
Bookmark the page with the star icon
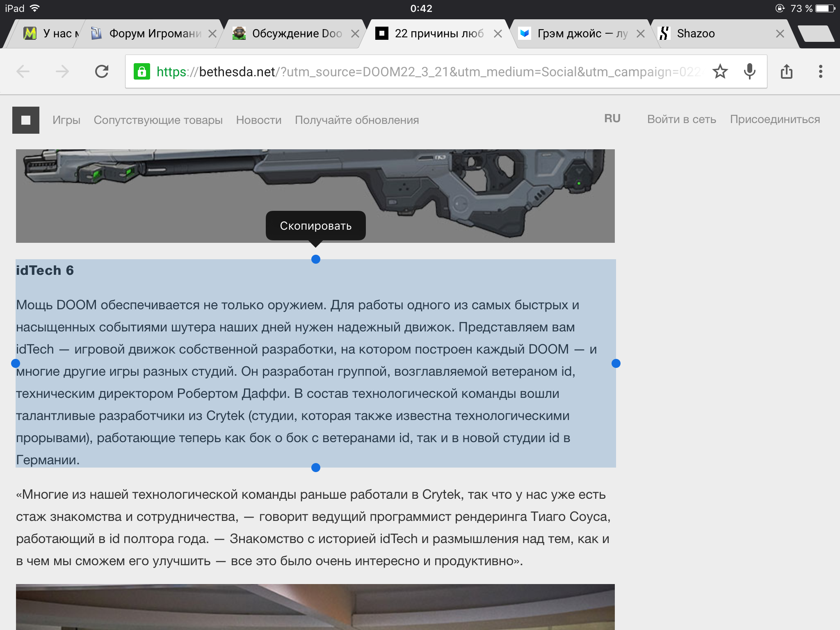[x=720, y=72]
